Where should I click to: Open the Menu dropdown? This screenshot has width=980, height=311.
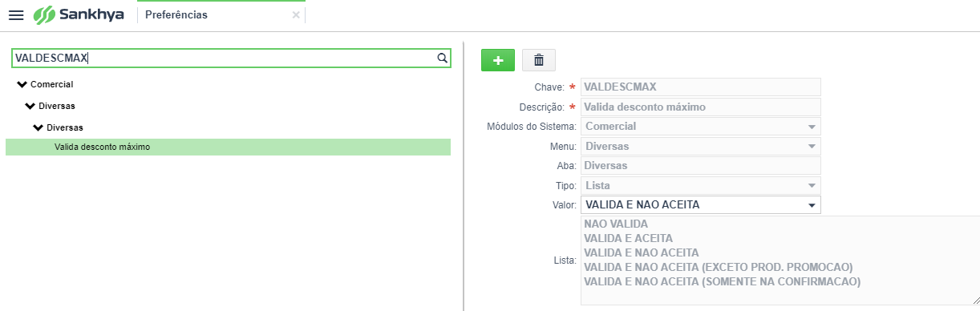(x=701, y=147)
